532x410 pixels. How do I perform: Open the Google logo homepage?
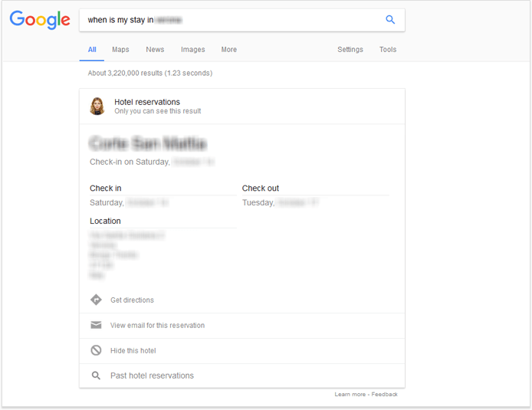[40, 20]
